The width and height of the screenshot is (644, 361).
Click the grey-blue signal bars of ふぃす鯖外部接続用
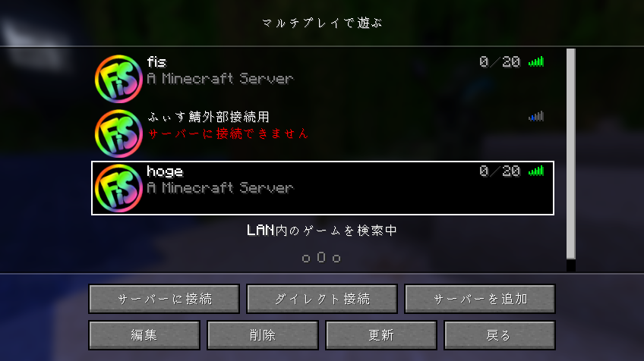click(536, 116)
